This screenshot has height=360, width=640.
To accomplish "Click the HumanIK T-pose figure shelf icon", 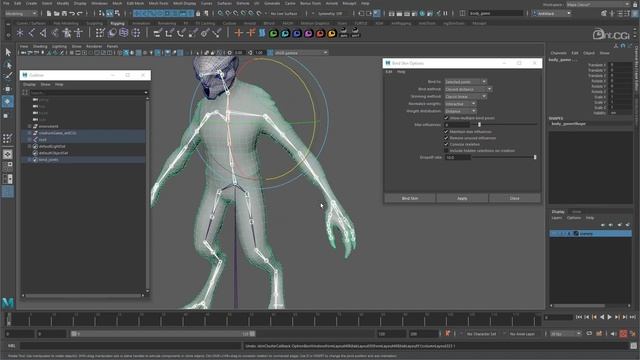I will tap(78, 33).
